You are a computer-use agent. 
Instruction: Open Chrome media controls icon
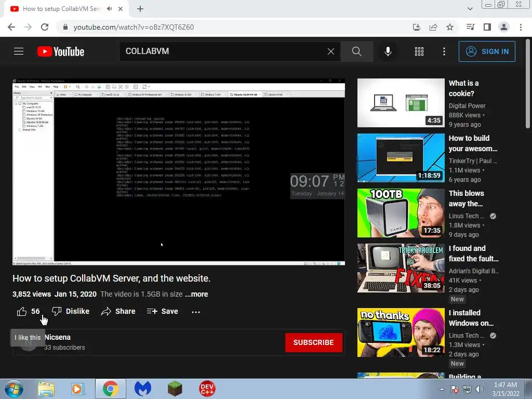(470, 27)
